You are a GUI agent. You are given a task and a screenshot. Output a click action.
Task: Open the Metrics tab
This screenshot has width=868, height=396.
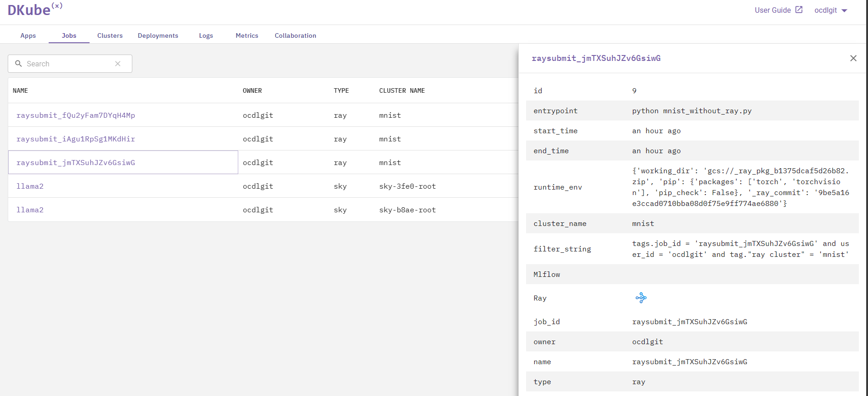pos(247,35)
